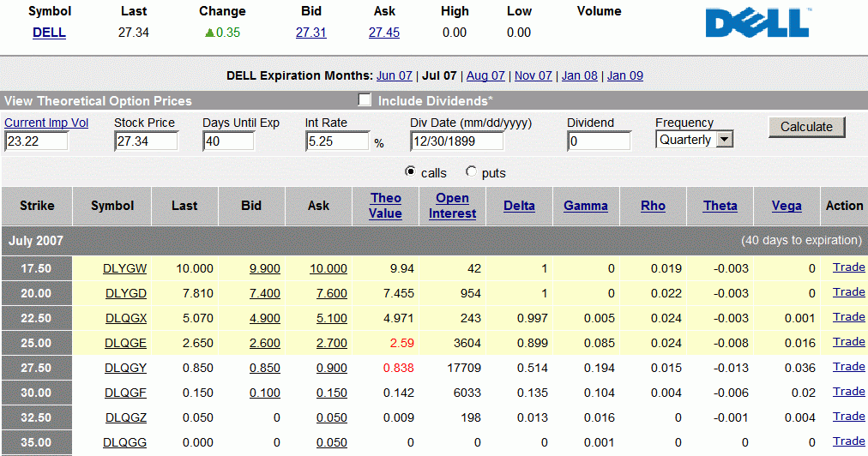Open the Current Imp Vol link

[x=46, y=123]
